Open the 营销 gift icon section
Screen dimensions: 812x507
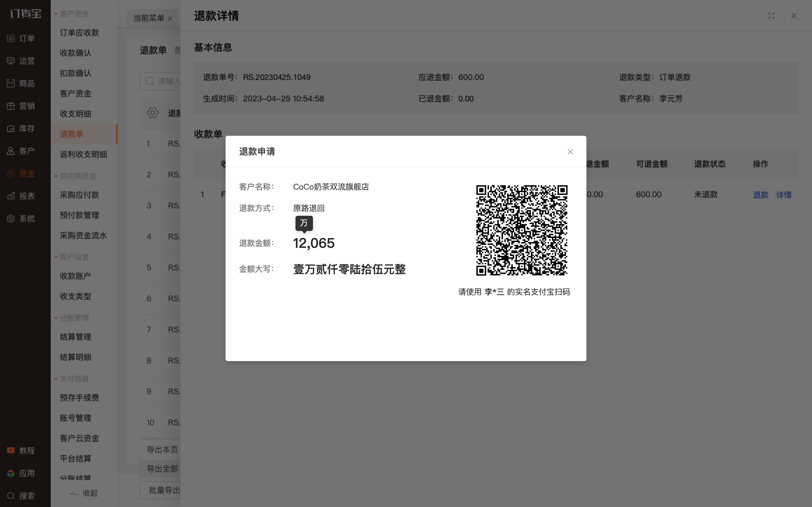click(21, 106)
